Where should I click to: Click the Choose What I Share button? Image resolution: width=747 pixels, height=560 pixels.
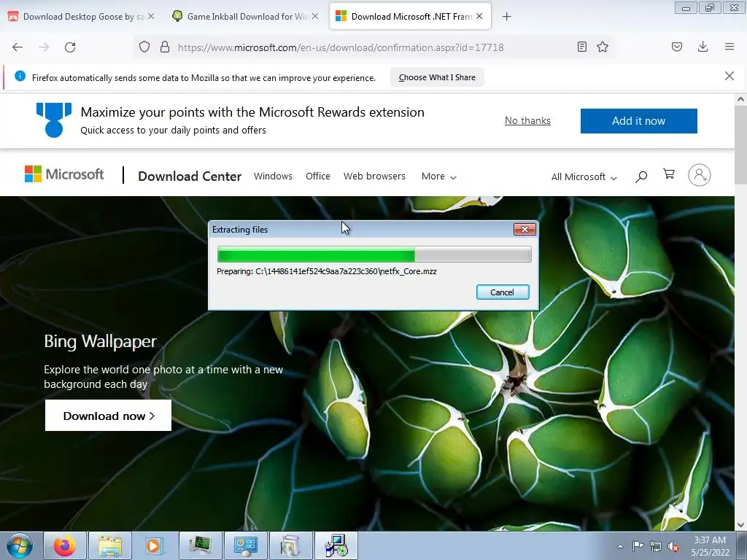(437, 77)
